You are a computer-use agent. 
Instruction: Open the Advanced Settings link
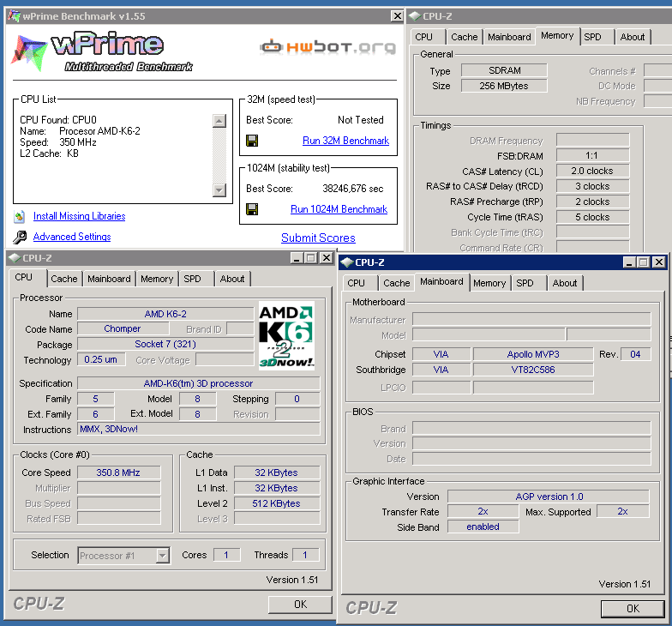coord(72,237)
